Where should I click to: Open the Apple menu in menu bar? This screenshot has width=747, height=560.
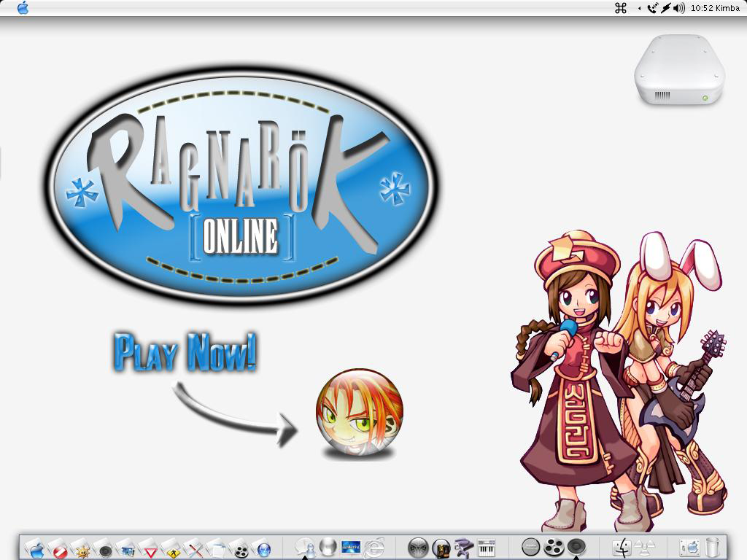point(23,8)
